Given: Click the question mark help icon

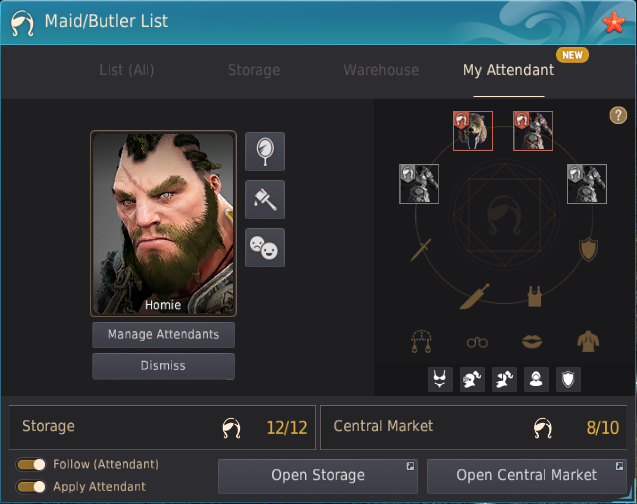Looking at the screenshot, I should coord(618,115).
